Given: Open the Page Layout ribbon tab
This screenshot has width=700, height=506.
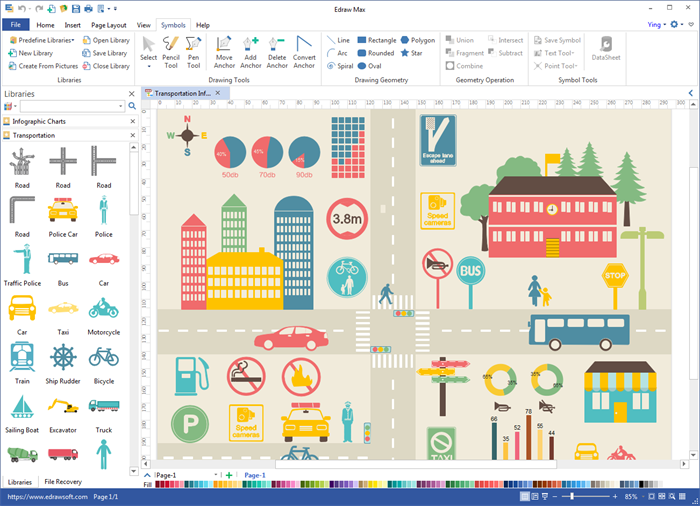Looking at the screenshot, I should point(109,24).
